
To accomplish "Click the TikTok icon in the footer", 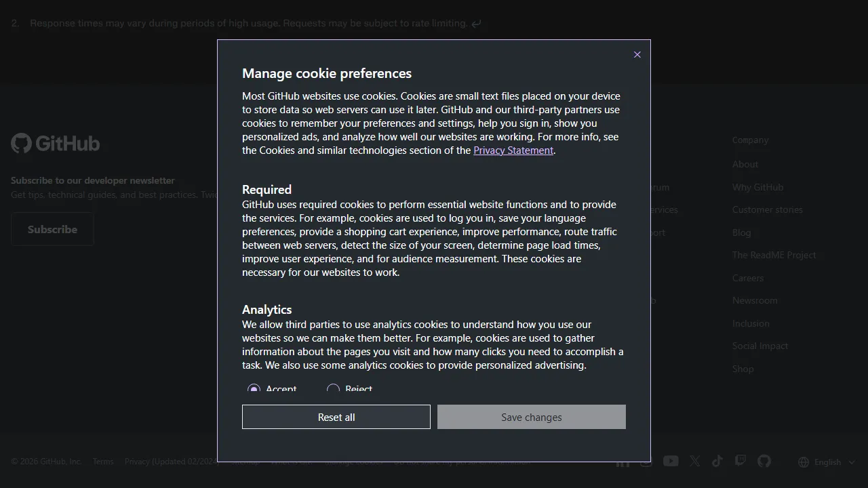I will [x=717, y=461].
